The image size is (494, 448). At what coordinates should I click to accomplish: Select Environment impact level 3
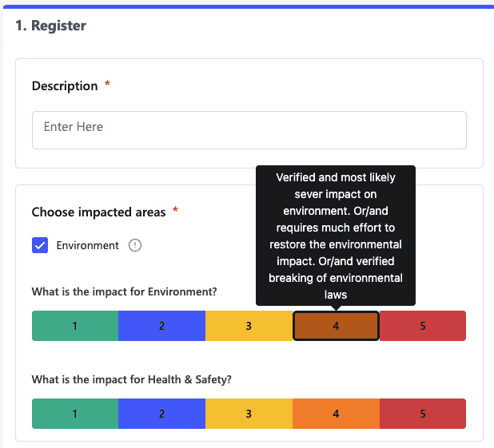249,326
